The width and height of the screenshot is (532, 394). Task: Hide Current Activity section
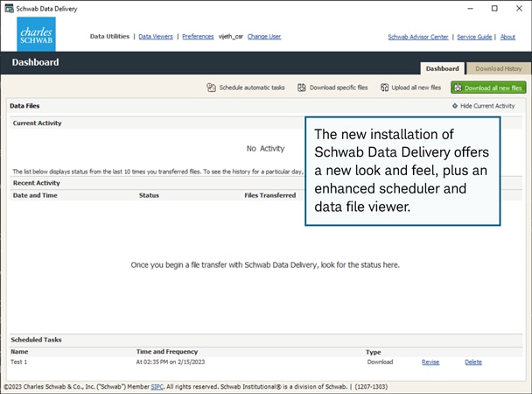484,106
